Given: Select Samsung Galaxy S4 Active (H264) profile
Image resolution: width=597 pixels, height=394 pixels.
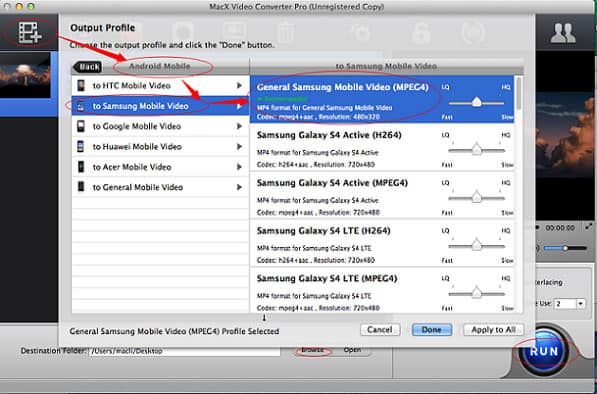Looking at the screenshot, I should pos(382,148).
